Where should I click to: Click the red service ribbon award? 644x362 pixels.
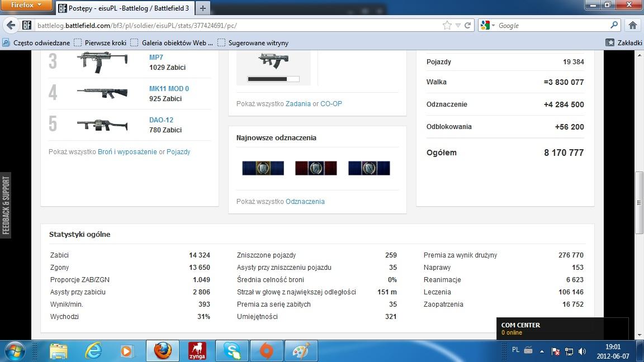316,168
